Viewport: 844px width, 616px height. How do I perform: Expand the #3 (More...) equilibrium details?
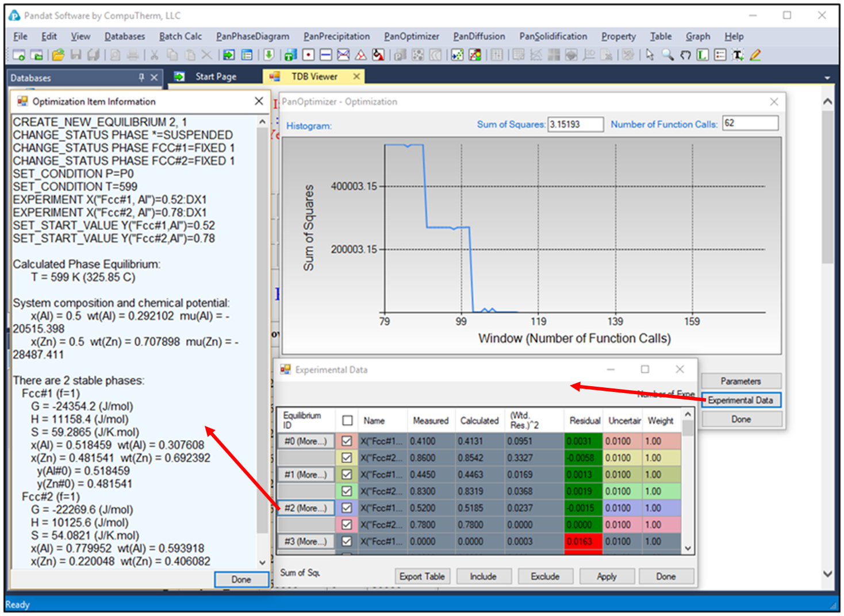(306, 541)
